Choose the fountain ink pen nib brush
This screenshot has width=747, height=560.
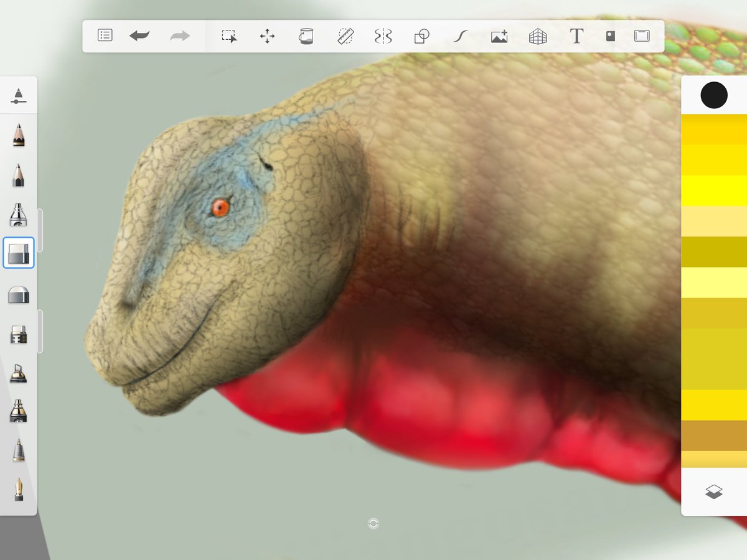19,490
